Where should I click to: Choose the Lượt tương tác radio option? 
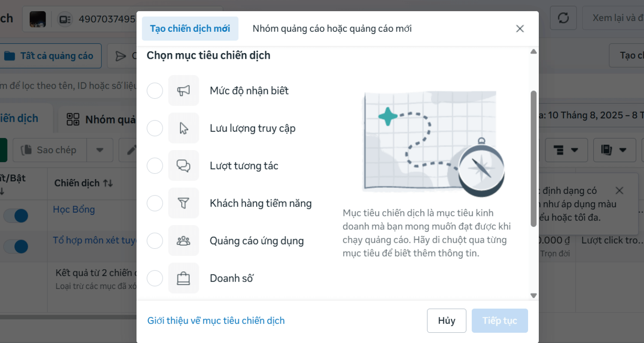tap(155, 165)
